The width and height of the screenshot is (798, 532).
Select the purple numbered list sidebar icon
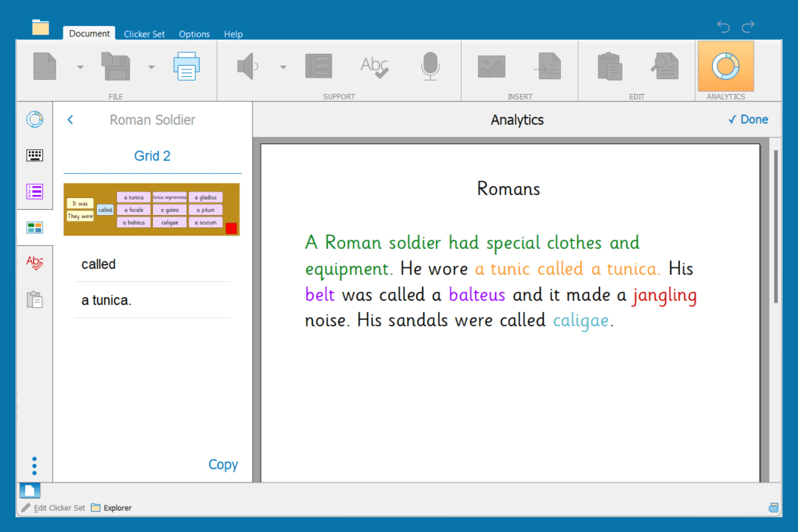35,191
